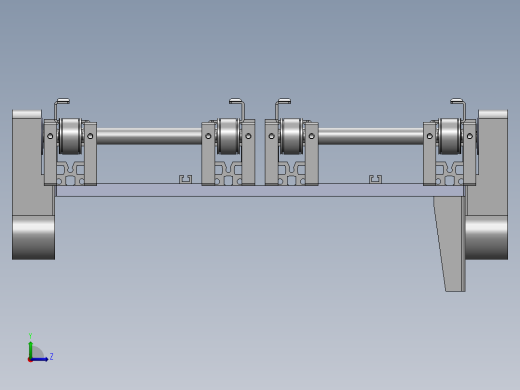The width and height of the screenshot is (520, 390).
Task: Click the green Y axis arrow of the triad
Action: pos(31,349)
